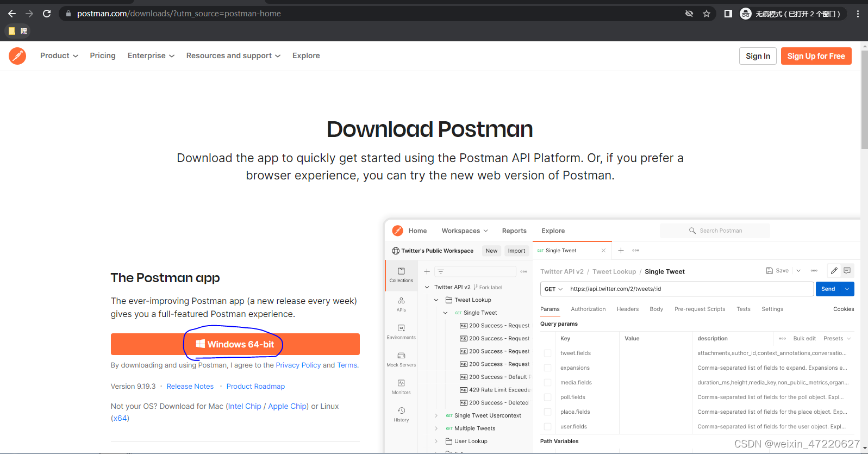
Task: Click the Sign In button
Action: coord(758,56)
